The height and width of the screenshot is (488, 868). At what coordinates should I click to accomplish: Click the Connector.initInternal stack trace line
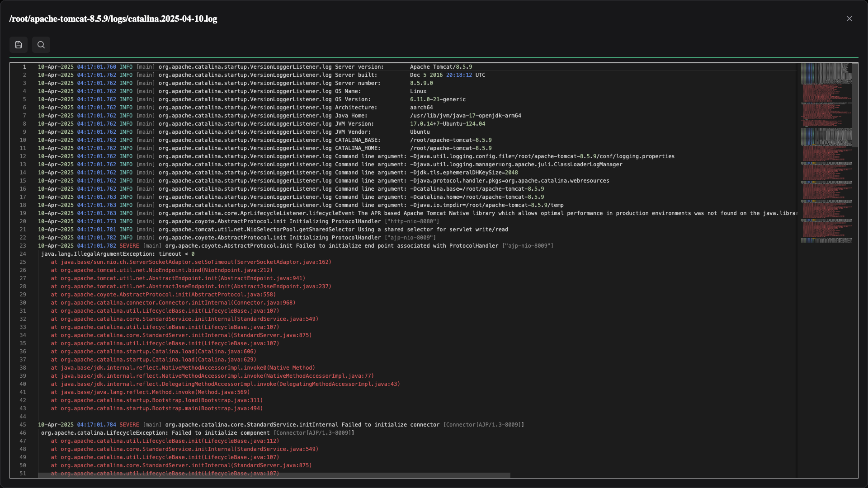click(x=173, y=303)
